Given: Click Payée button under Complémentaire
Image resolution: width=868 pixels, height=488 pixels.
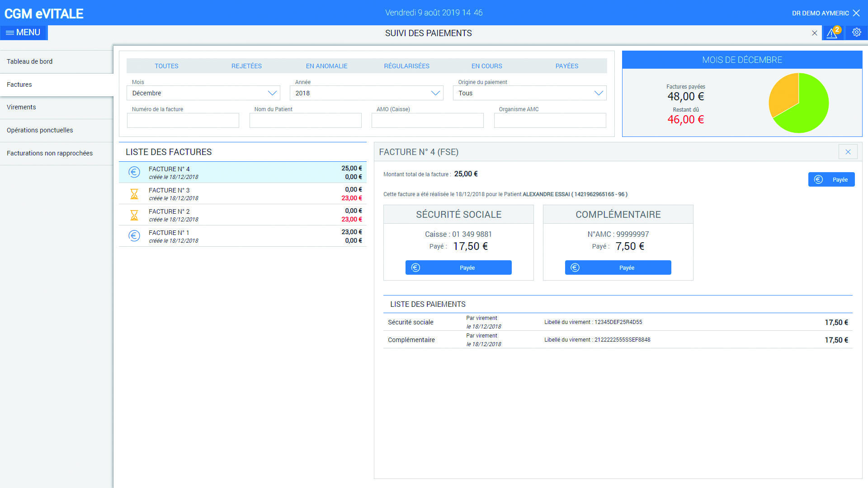Looking at the screenshot, I should 618,267.
